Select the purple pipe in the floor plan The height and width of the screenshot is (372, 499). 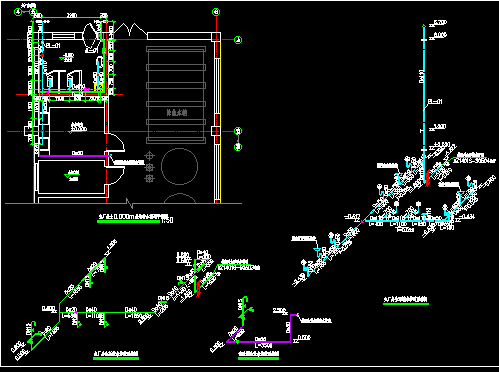pos(75,156)
